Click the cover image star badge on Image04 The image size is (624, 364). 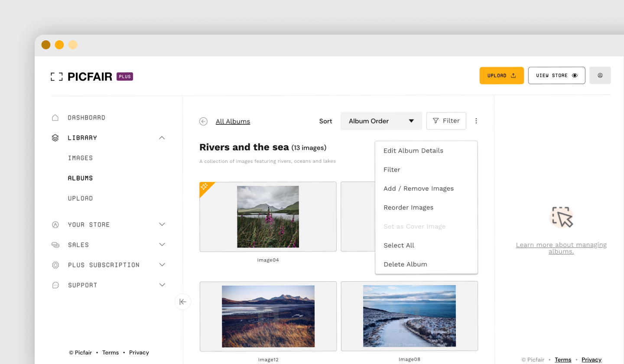(x=205, y=187)
